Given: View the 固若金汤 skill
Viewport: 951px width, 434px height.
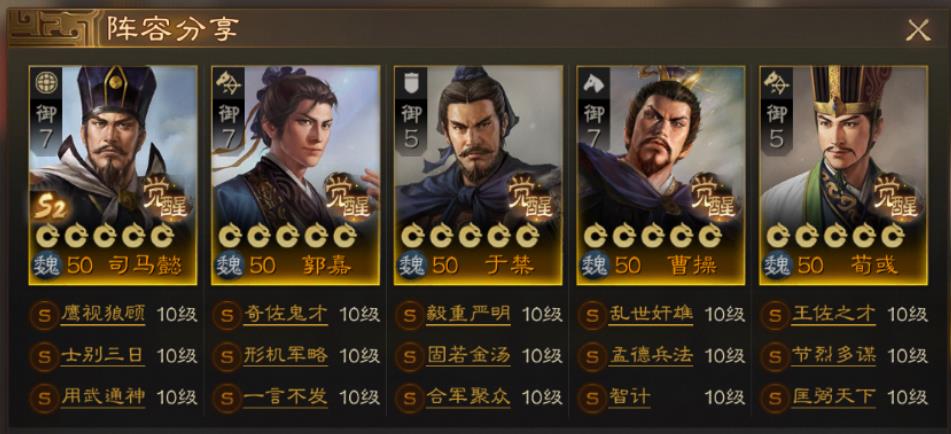Looking at the screenshot, I should tap(468, 355).
